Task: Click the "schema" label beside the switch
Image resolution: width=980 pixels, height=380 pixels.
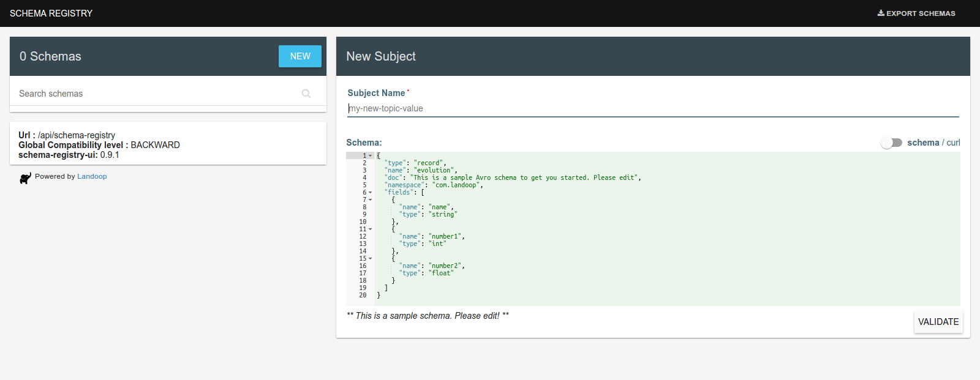Action: [922, 143]
